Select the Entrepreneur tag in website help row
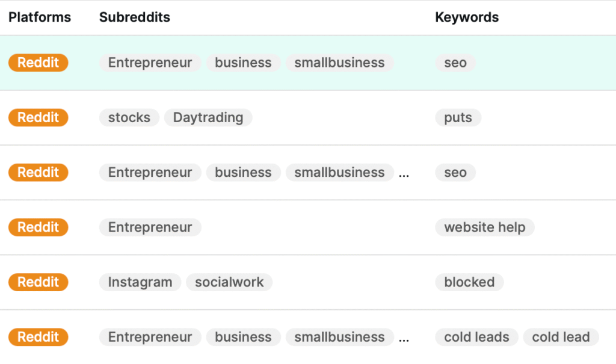Image resolution: width=616 pixels, height=364 pixels. (150, 227)
